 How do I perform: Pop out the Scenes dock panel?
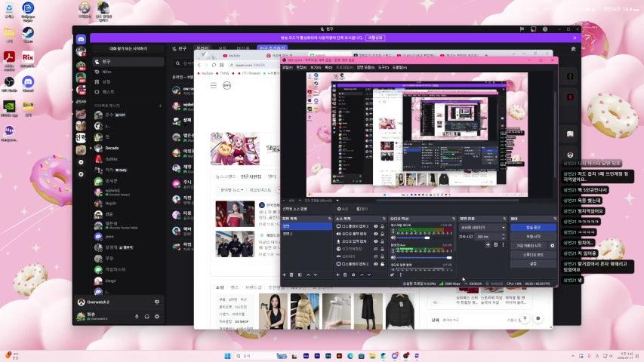pos(330,219)
